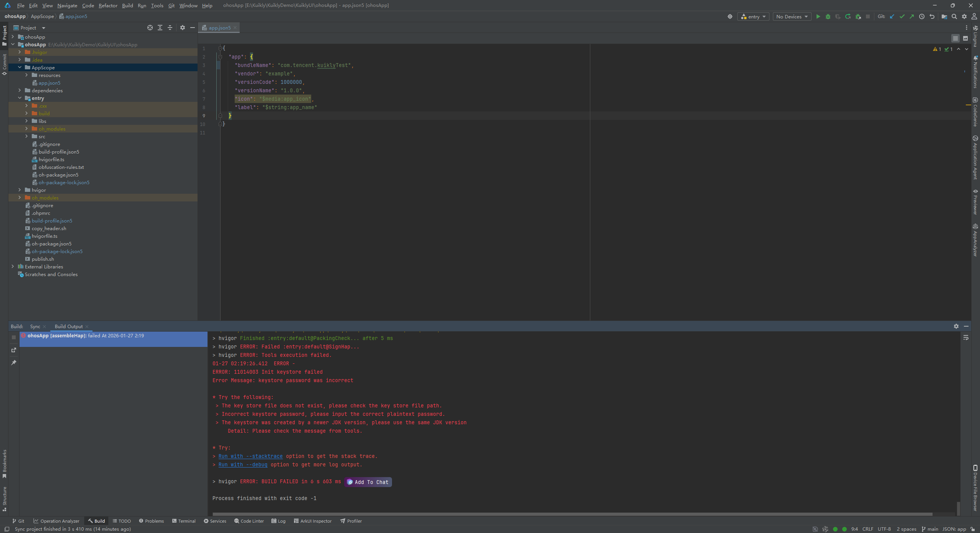
Task: Collapse the AppScope folder
Action: coord(20,67)
